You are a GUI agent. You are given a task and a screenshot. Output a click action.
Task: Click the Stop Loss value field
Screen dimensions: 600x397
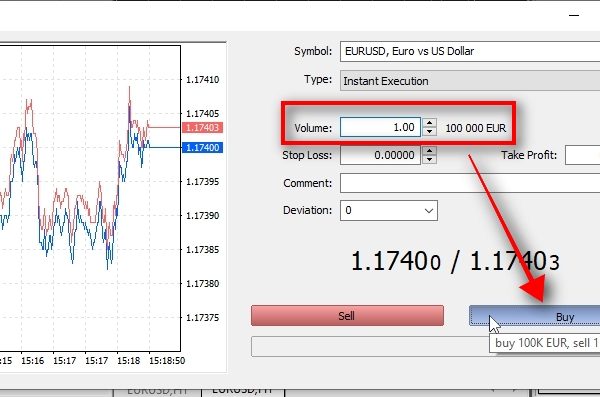click(380, 155)
